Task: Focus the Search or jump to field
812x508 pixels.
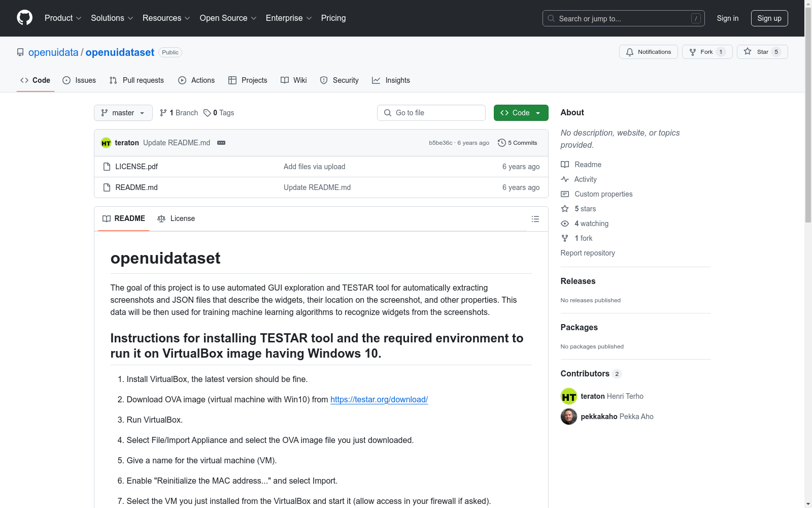Action: (x=623, y=18)
